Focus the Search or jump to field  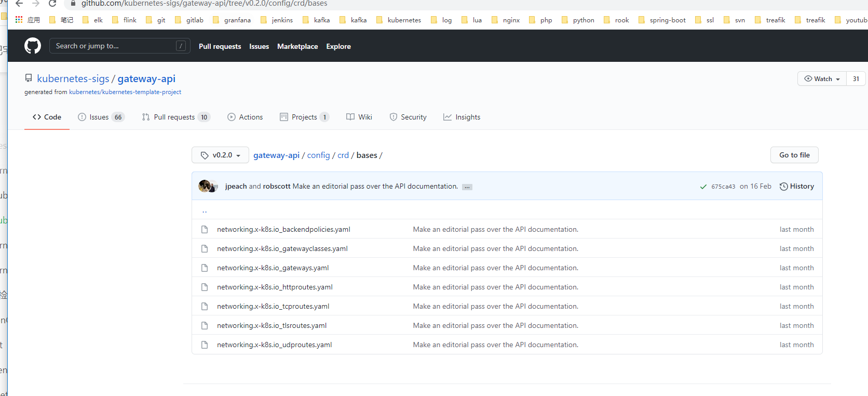click(119, 46)
